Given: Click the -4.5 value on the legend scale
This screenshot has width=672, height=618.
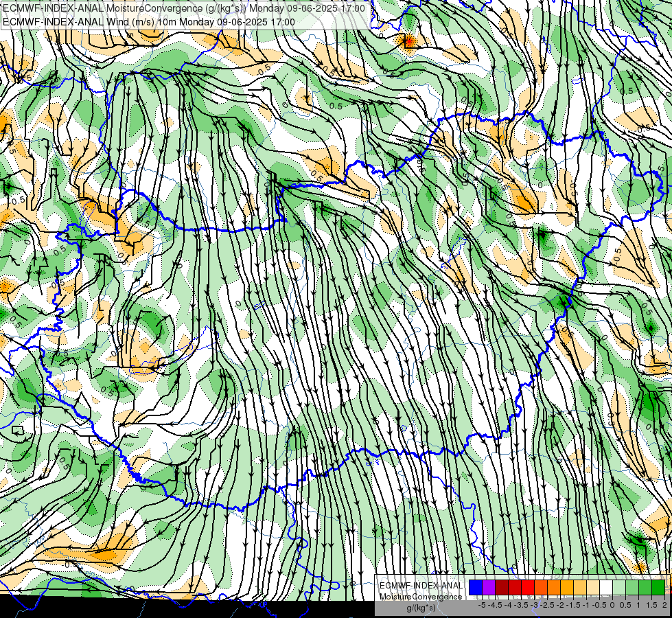Looking at the screenshot, I should [495, 605].
